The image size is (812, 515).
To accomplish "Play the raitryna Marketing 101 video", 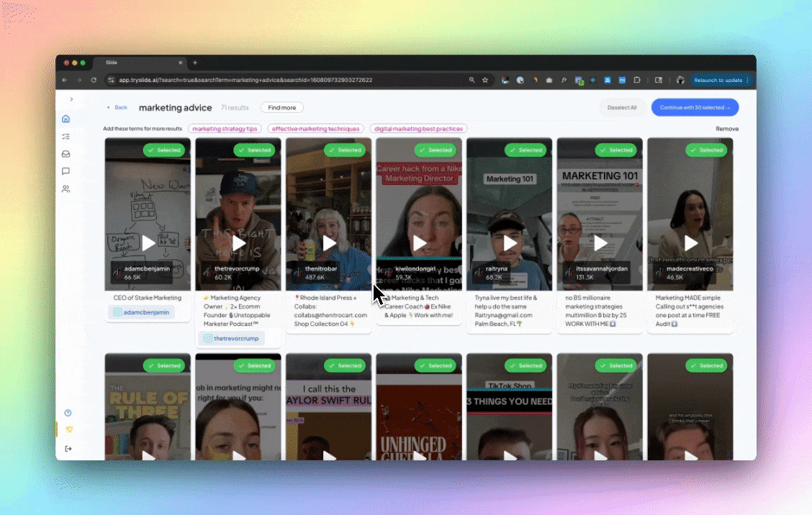I will [510, 243].
